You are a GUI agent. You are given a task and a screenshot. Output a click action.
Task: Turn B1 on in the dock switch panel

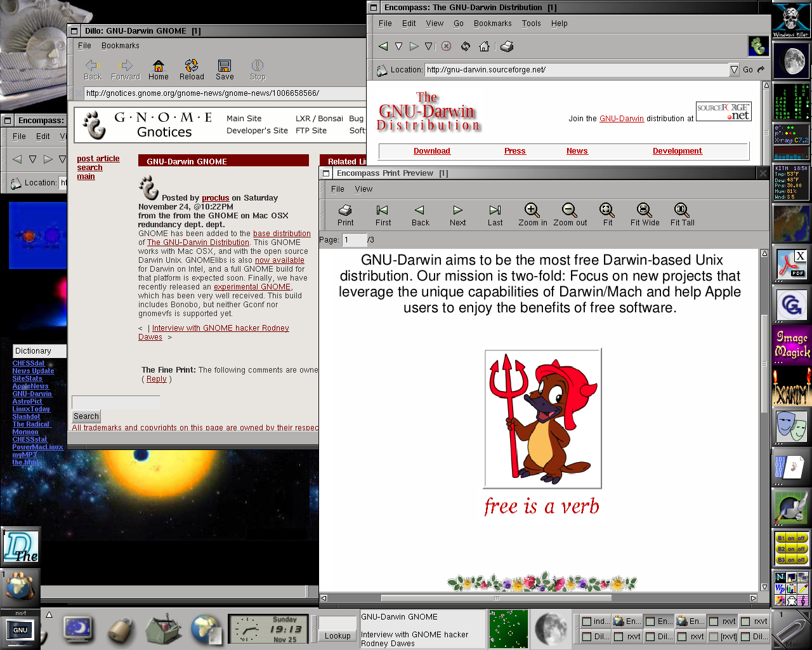click(791, 538)
